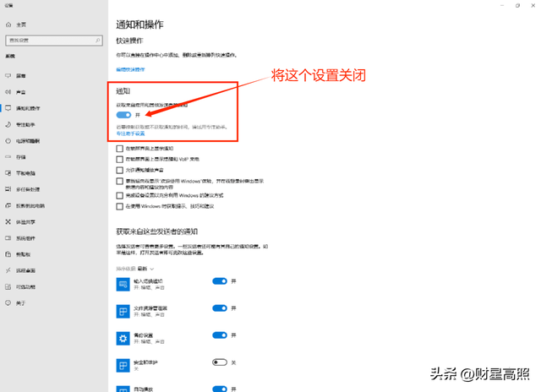Viewport: 541px width, 392px height.
Task: Enable the Security and maintenance (安全和维护) toggle
Action: (220, 362)
